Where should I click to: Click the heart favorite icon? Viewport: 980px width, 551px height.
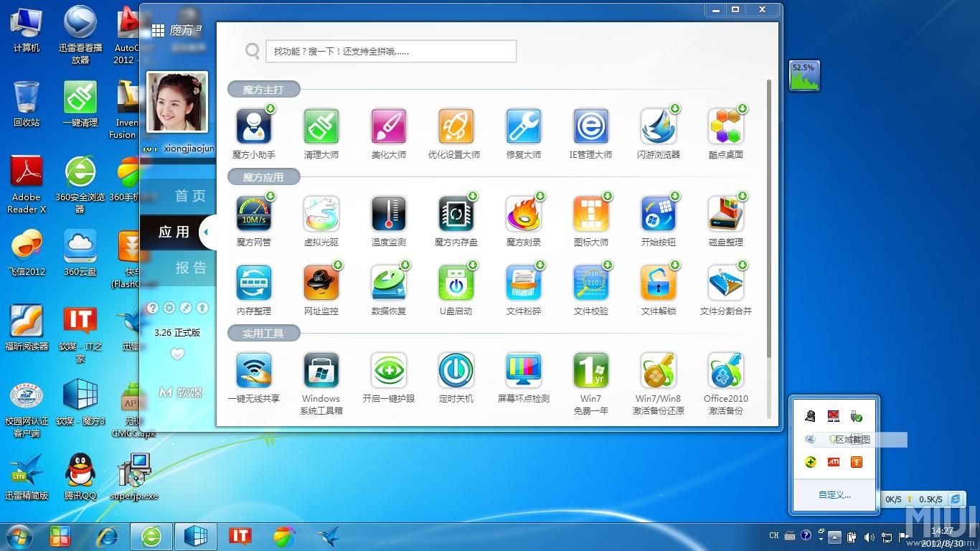pos(178,354)
